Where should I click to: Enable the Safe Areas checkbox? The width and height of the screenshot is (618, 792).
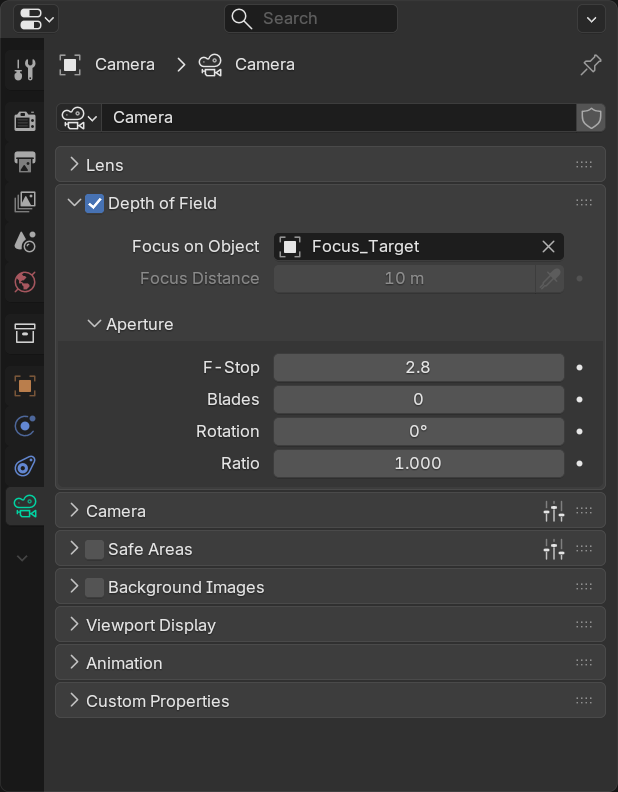click(x=94, y=549)
